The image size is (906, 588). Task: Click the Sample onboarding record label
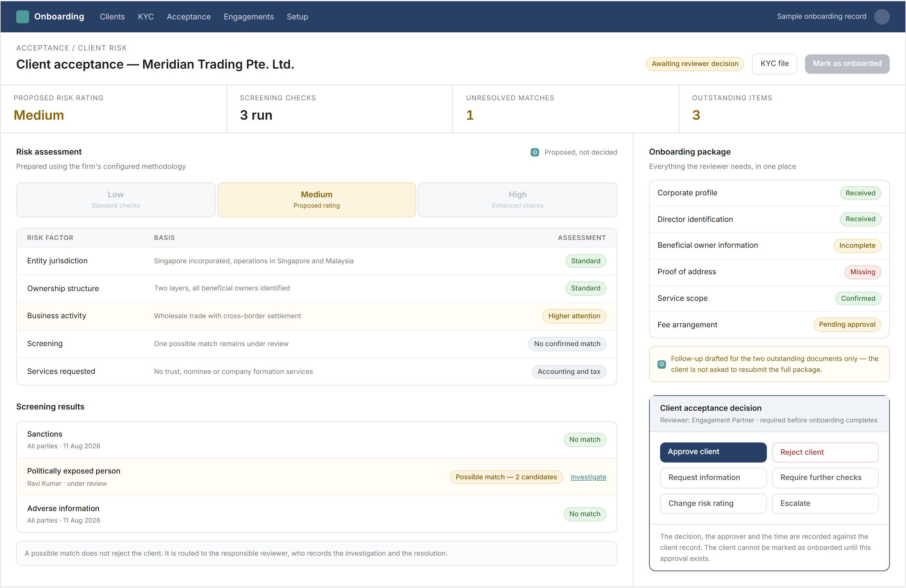click(x=821, y=16)
